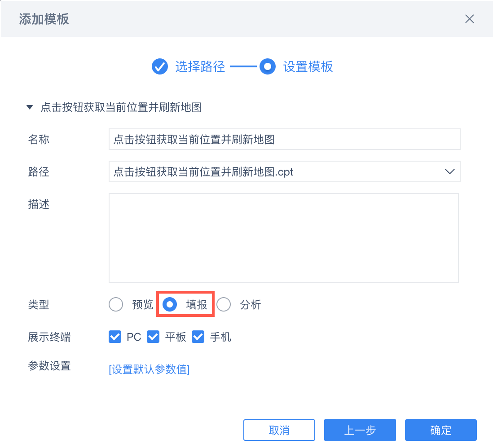
Task: Click the 取消 button
Action: point(279,430)
